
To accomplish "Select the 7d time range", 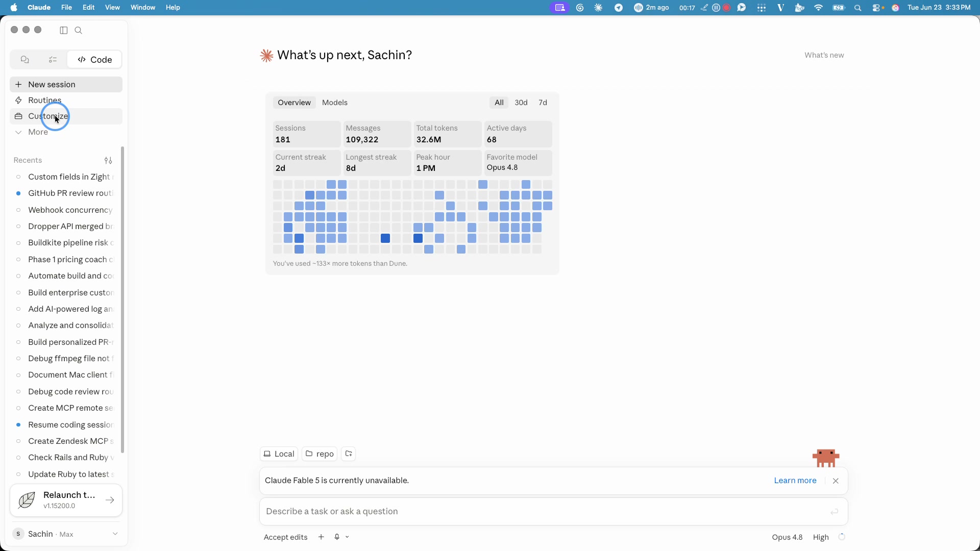I will [543, 103].
